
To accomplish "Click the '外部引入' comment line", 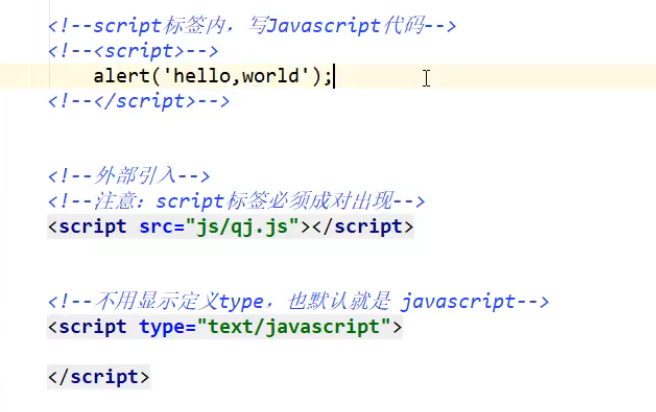I will click(x=129, y=176).
